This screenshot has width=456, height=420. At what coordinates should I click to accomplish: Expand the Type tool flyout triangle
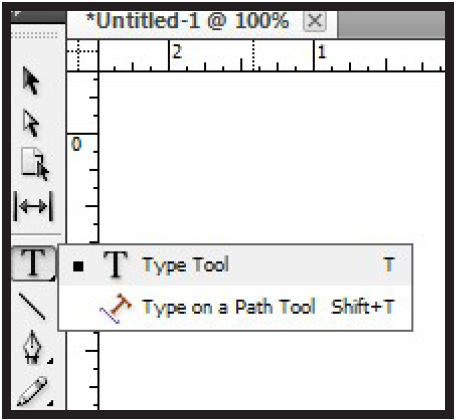coord(52,278)
